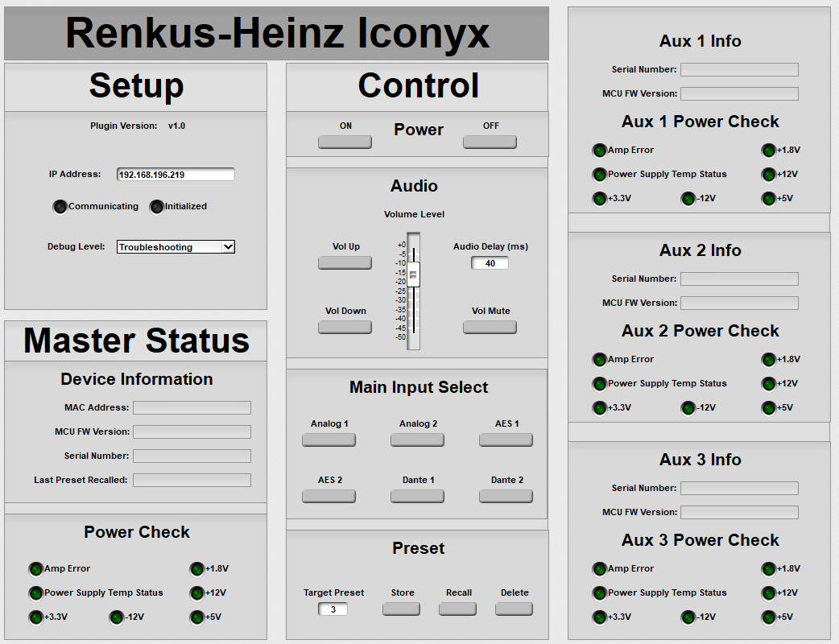Open the Debug Level dropdown
The image size is (839, 644).
pyautogui.click(x=176, y=247)
